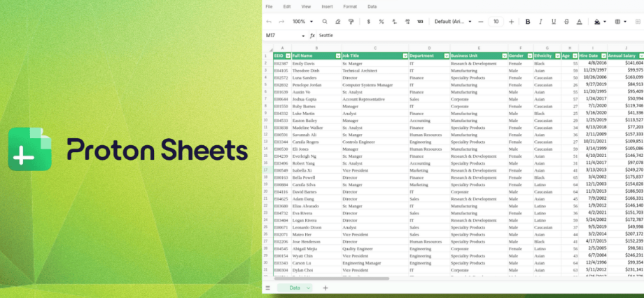Open the Format menu
This screenshot has width=644, height=298.
350,6
